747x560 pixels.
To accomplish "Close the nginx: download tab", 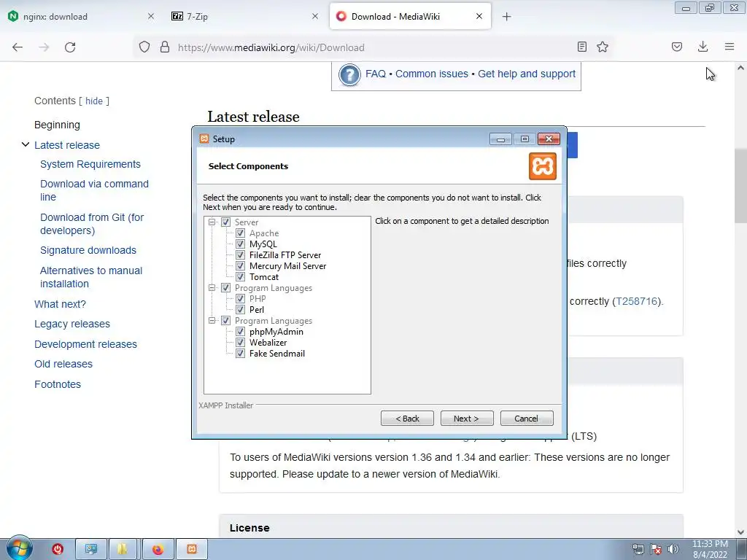I will pyautogui.click(x=151, y=16).
